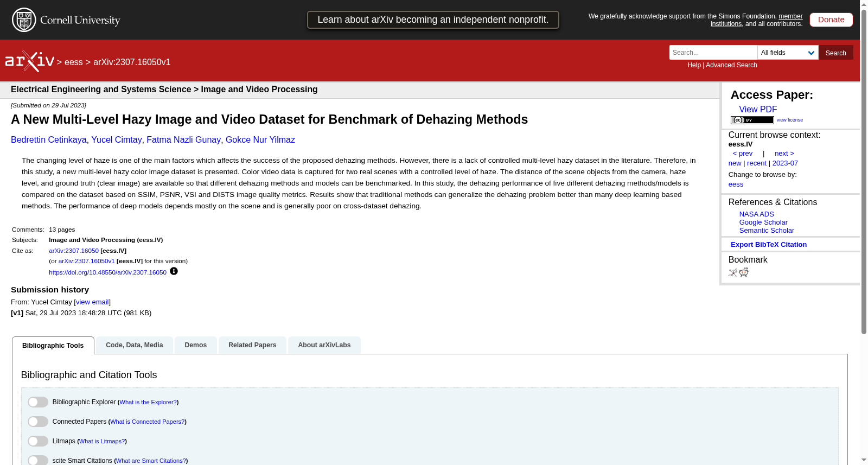The height and width of the screenshot is (465, 868).
Task: Open author Yucel Cimtay link
Action: pos(116,140)
